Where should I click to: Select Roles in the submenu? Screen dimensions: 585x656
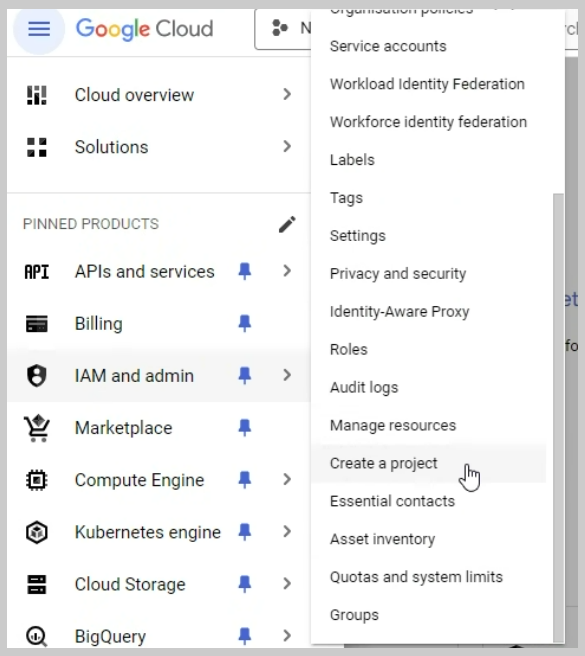(349, 350)
